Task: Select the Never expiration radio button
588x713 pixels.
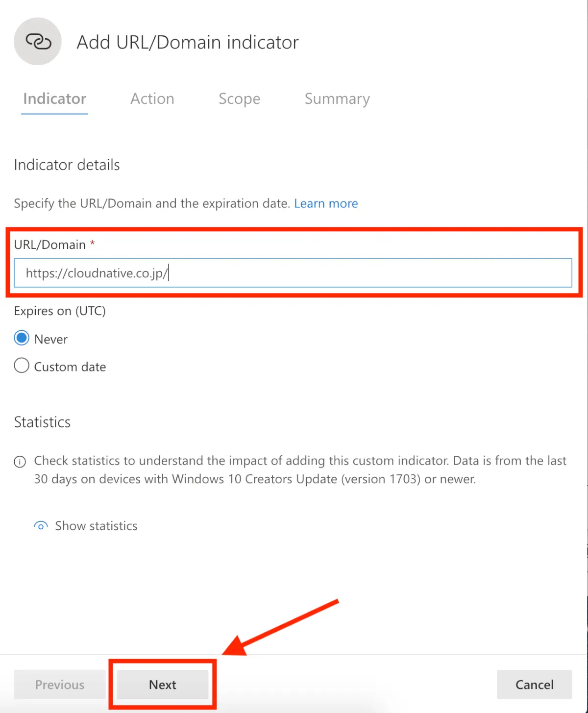Action: [x=22, y=339]
